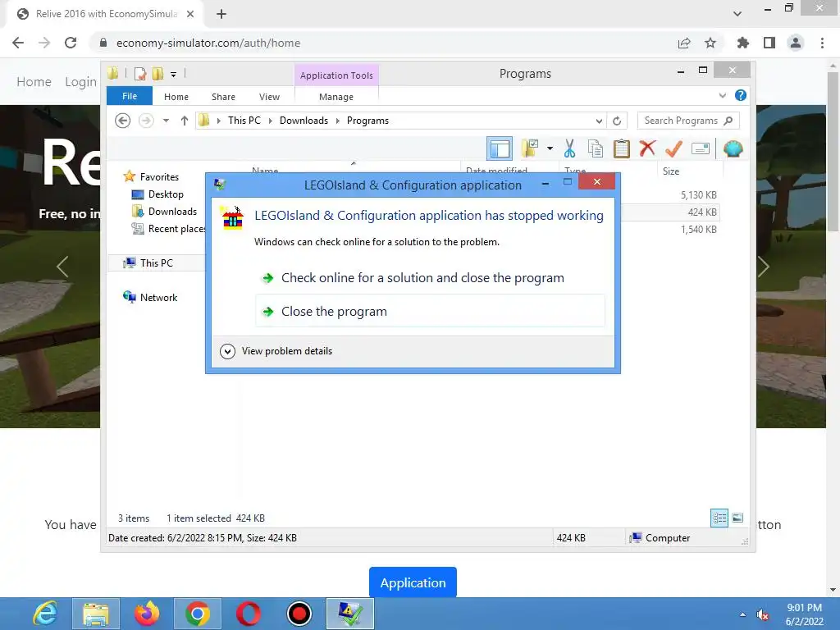Click the copy icon in Explorer toolbar
840x630 pixels.
596,148
